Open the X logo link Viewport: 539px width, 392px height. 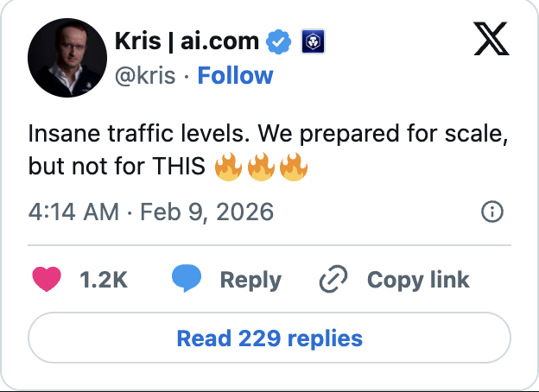(492, 40)
